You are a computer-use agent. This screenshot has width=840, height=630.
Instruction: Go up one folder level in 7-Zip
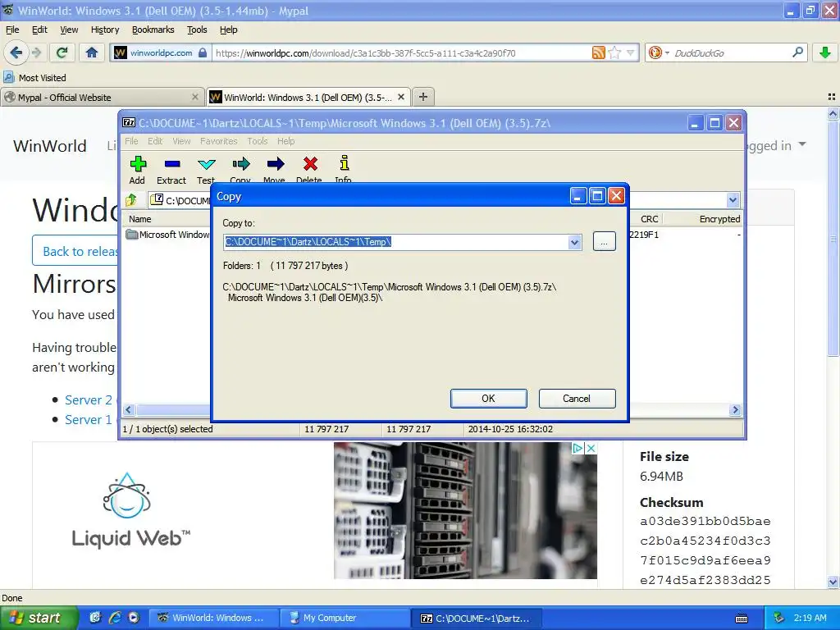point(131,200)
